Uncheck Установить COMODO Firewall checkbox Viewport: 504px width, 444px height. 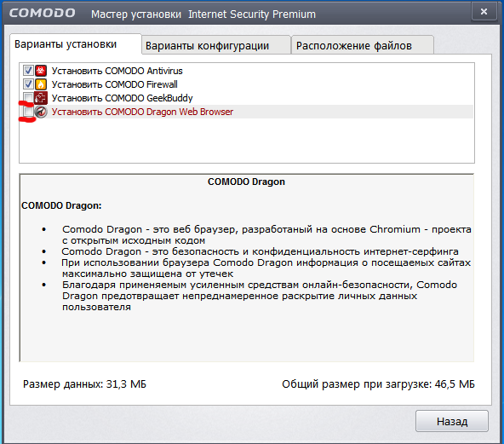[x=28, y=84]
